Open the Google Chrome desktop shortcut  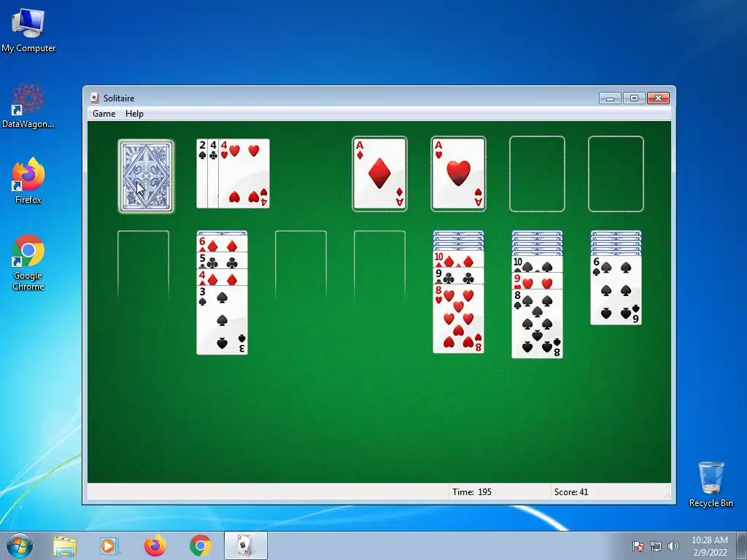(28, 262)
